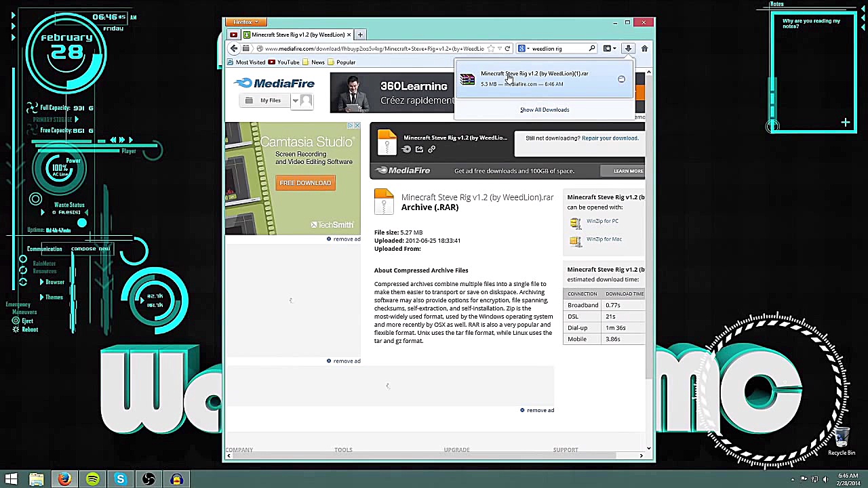Open Skype from the taskbar
This screenshot has width=868, height=488.
pyautogui.click(x=121, y=480)
